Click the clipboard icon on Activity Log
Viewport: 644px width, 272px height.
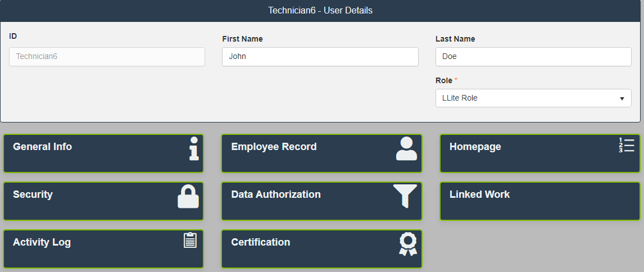point(191,240)
